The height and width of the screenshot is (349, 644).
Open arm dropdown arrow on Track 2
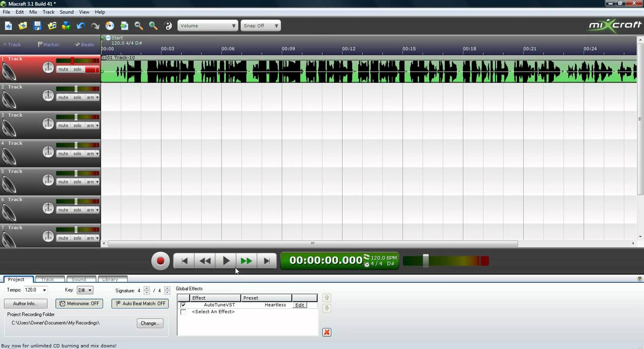coord(97,98)
